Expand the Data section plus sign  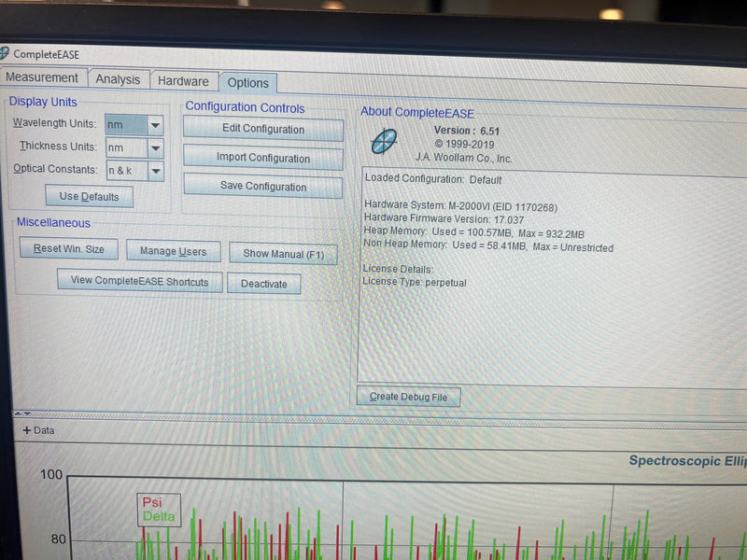click(x=27, y=430)
